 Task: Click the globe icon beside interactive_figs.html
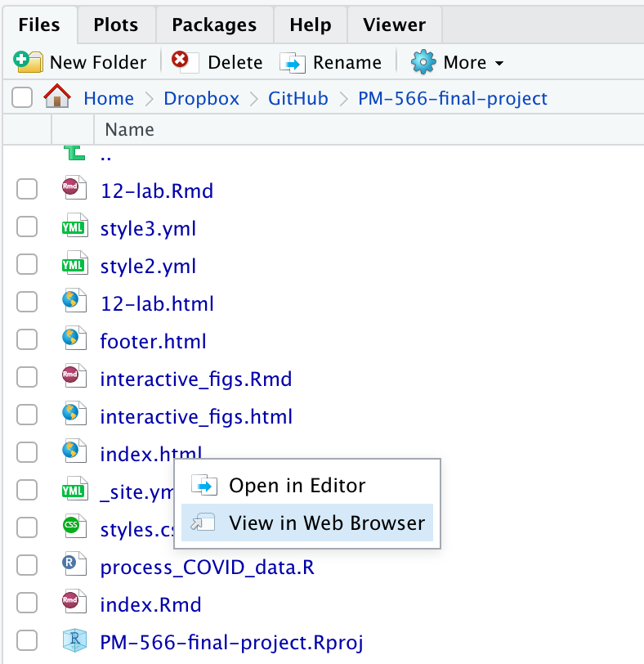pyautogui.click(x=74, y=414)
